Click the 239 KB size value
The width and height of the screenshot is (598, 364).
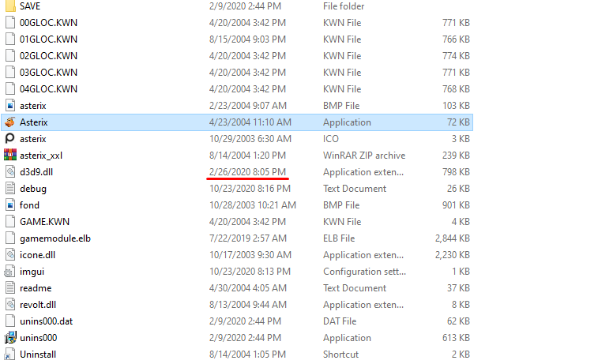pos(456,156)
